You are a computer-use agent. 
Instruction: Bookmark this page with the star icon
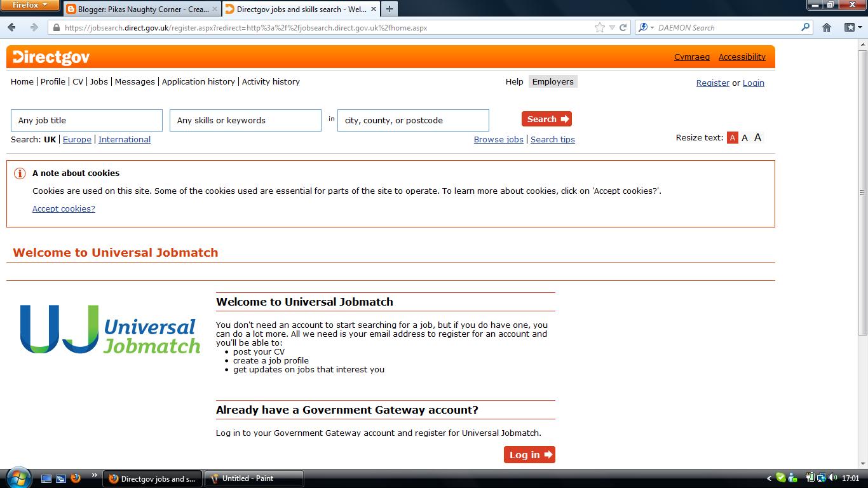click(599, 27)
